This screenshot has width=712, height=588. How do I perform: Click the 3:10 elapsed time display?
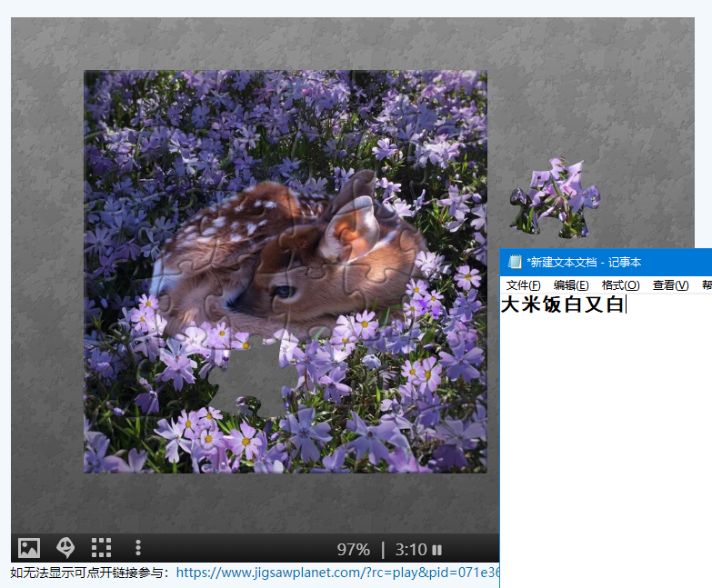pyautogui.click(x=410, y=550)
